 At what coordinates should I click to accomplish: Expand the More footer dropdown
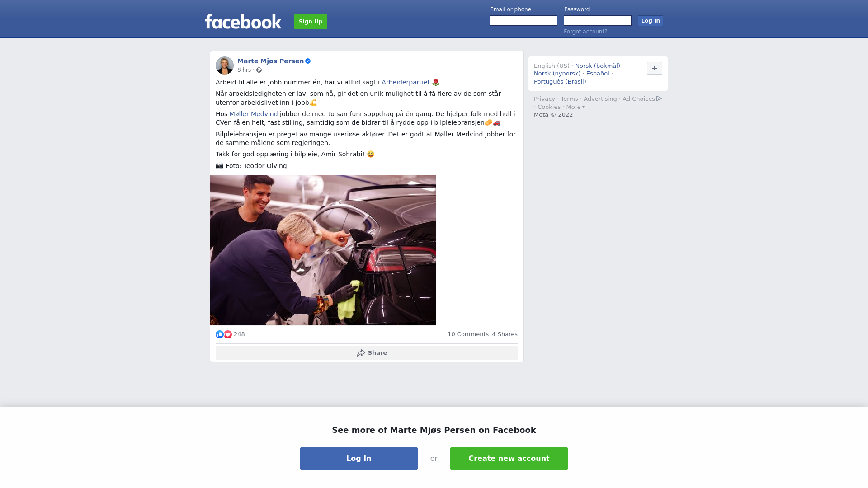pos(576,107)
